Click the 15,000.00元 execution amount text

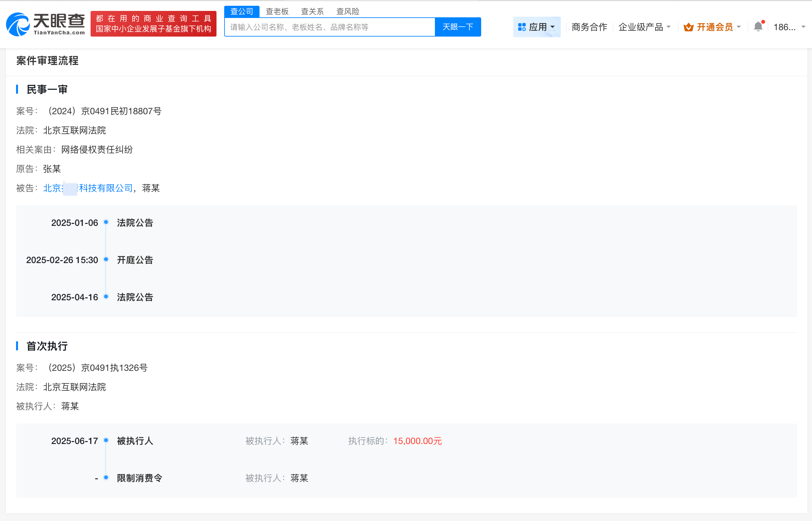tap(417, 441)
